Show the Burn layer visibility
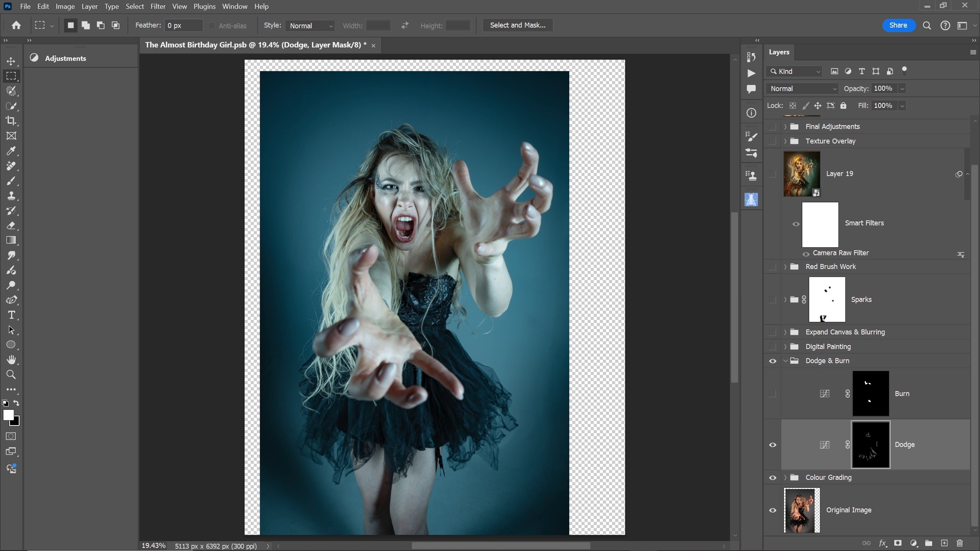Viewport: 980px width, 551px height. (x=773, y=394)
